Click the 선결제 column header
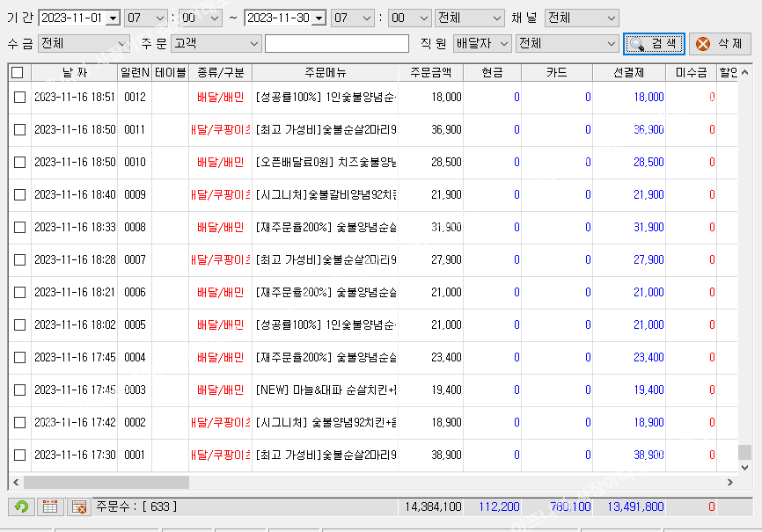Screen dimensions: 762x532 coord(628,73)
